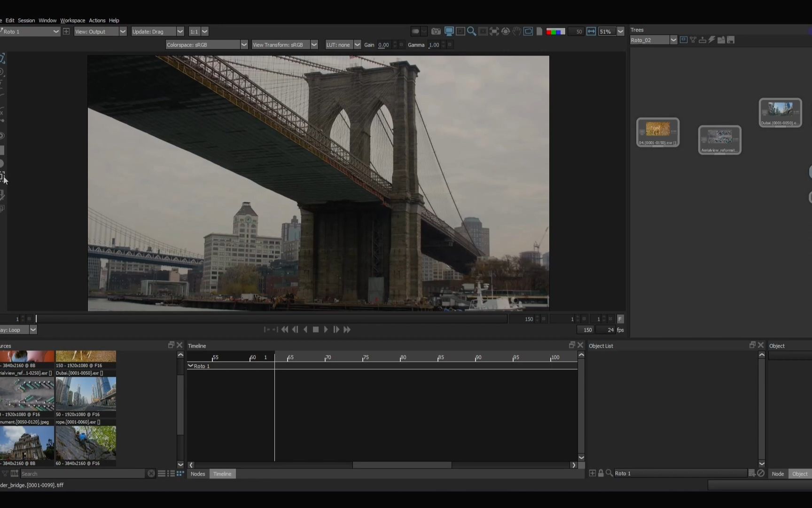Viewport: 812px width, 508px height.
Task: Click the fit-width double arrow icon
Action: click(x=591, y=32)
